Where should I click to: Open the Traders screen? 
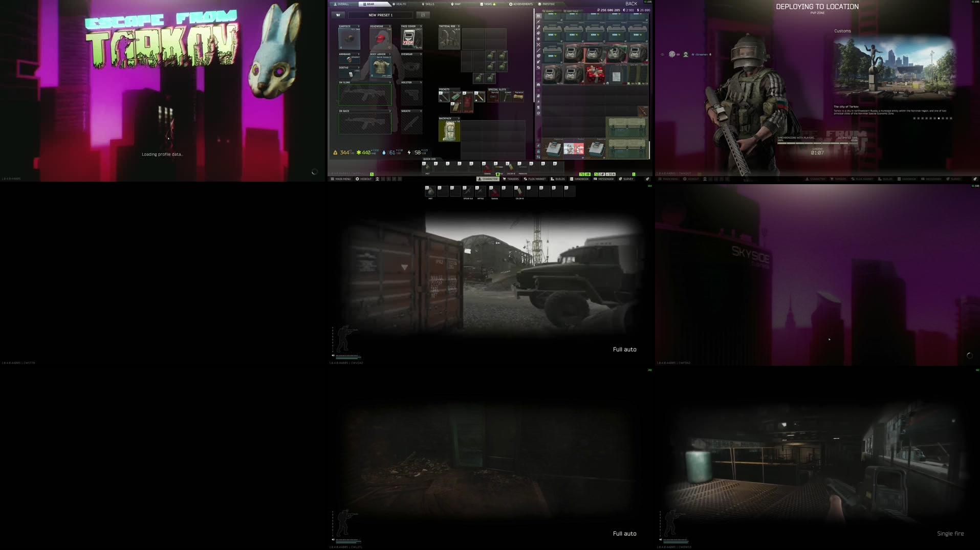(x=512, y=179)
